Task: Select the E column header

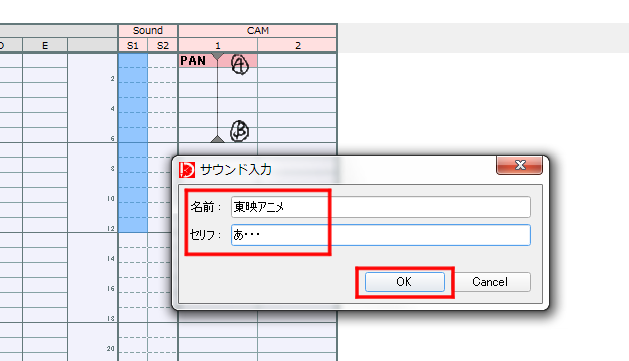Action: tap(45, 45)
